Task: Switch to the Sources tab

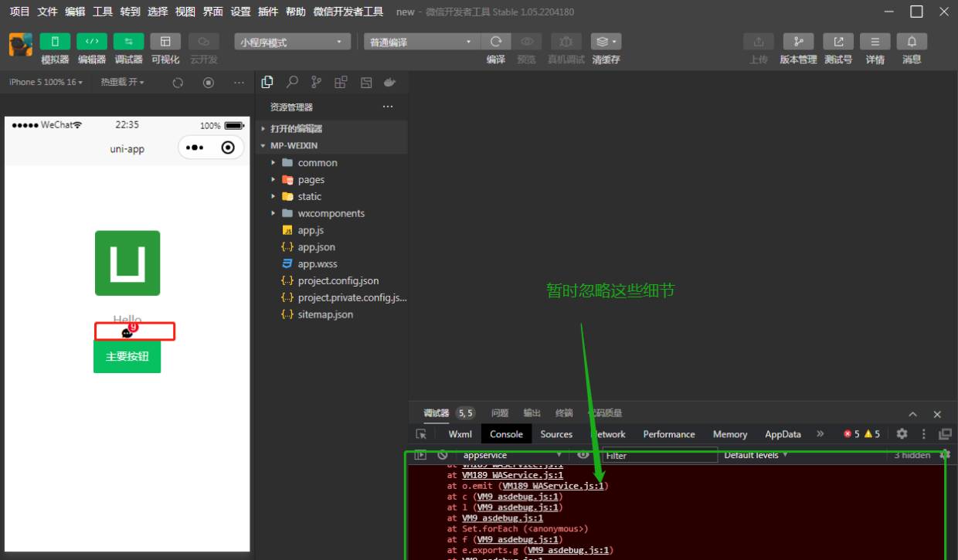Action: (x=555, y=433)
